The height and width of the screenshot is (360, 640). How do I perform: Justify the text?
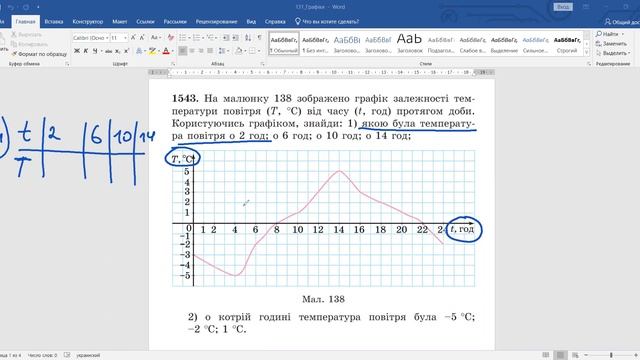point(210,51)
